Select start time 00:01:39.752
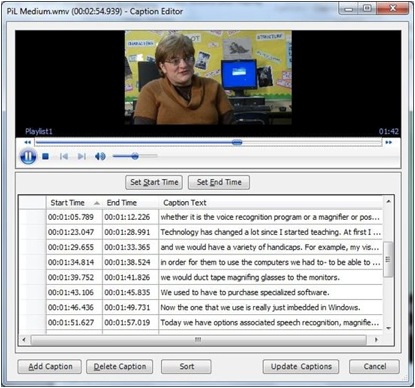Image resolution: width=415 pixels, height=388 pixels. 74,277
